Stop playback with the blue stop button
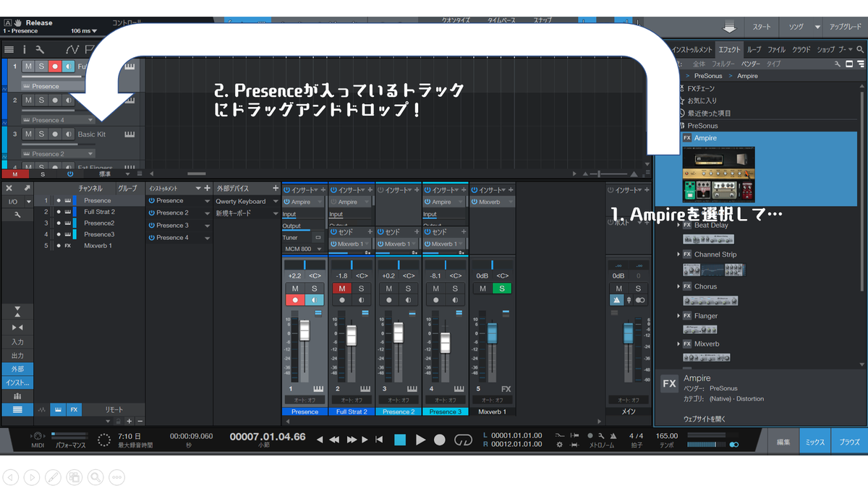The image size is (868, 488). (400, 440)
